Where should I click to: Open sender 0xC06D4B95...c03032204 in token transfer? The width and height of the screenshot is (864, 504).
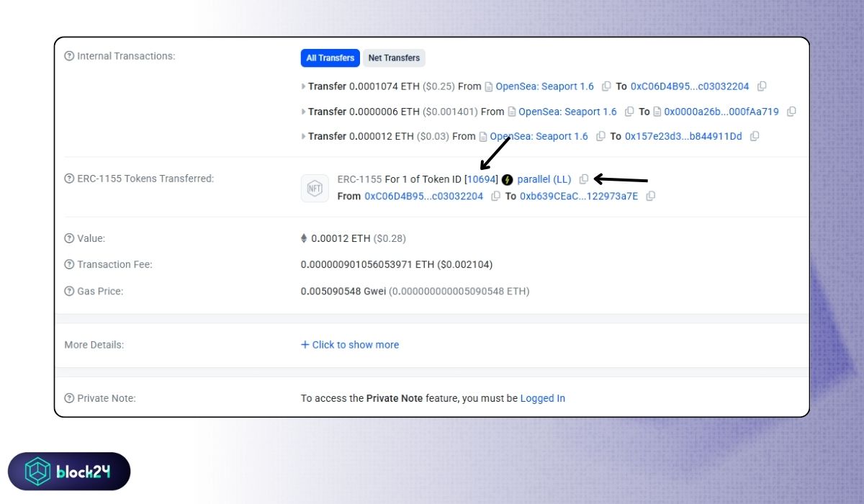(x=424, y=196)
